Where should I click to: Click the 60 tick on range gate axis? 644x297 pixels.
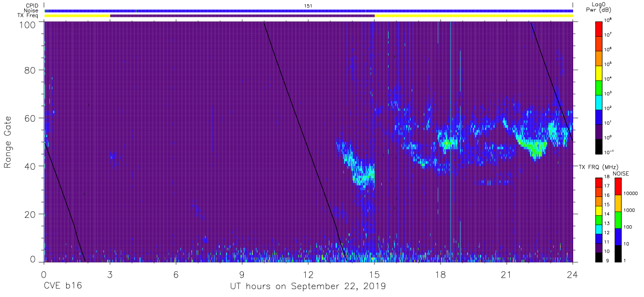click(x=30, y=118)
